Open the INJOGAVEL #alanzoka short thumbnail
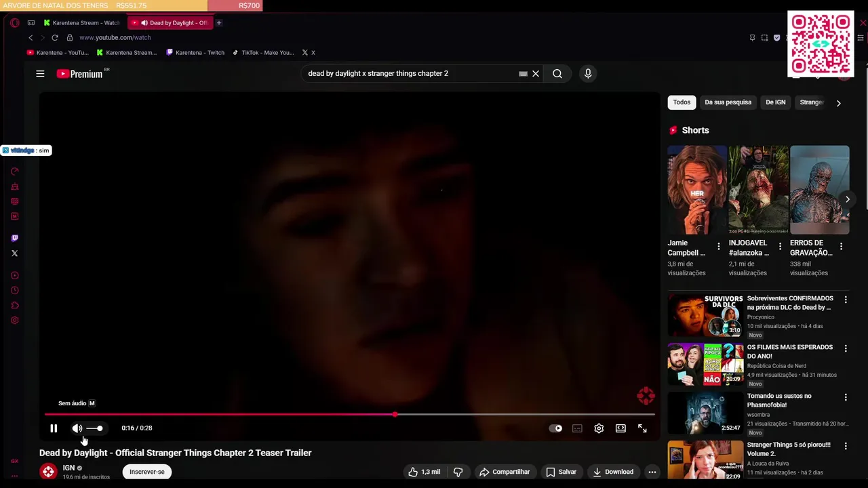 click(758, 190)
